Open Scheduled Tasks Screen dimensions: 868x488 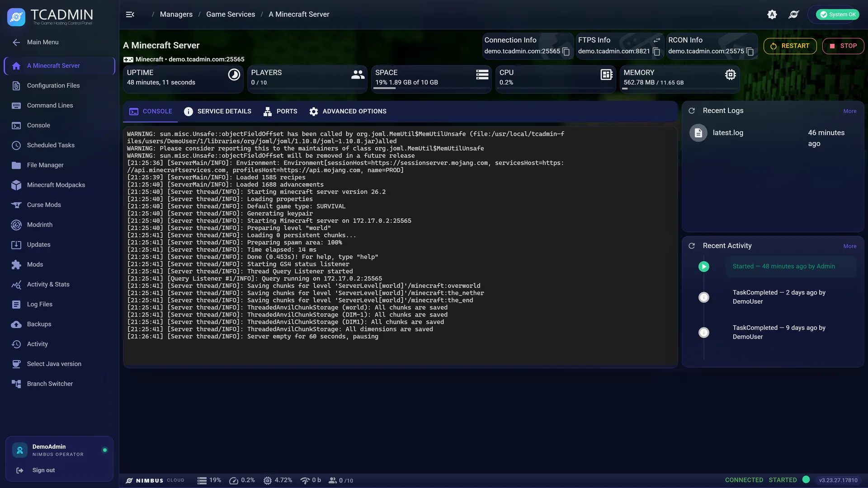(x=59, y=145)
